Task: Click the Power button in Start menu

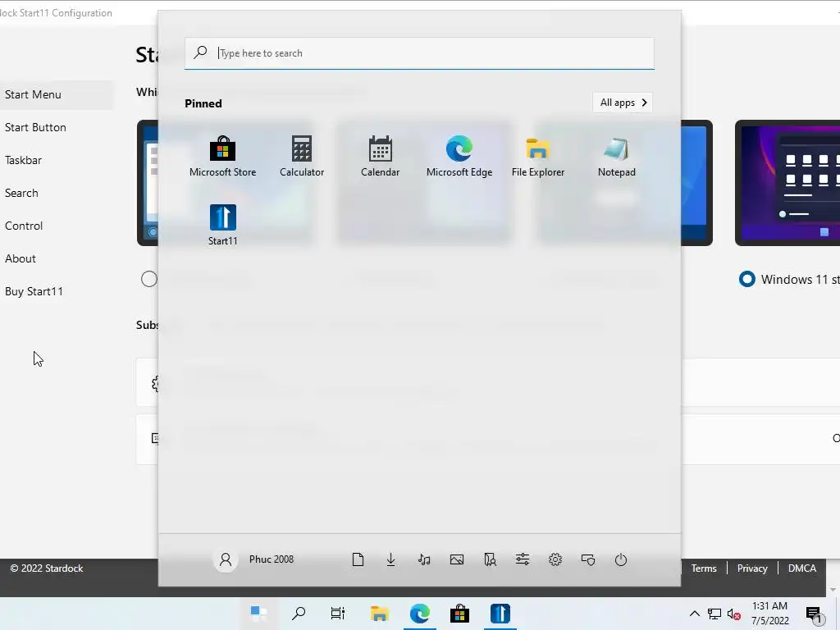Action: 621,559
